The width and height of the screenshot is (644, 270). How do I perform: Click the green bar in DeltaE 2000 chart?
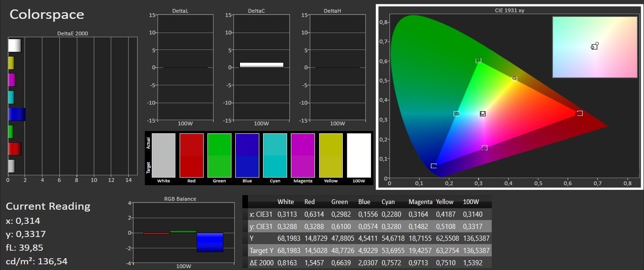click(11, 131)
